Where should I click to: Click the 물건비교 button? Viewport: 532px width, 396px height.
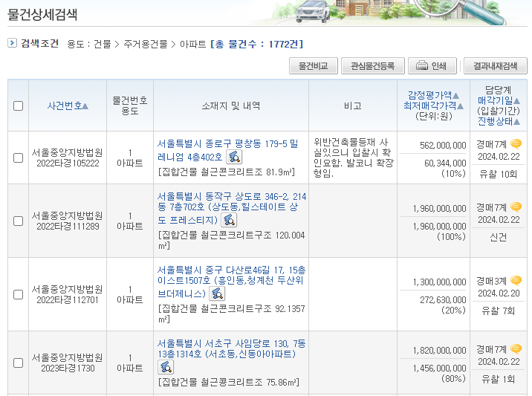(x=313, y=66)
